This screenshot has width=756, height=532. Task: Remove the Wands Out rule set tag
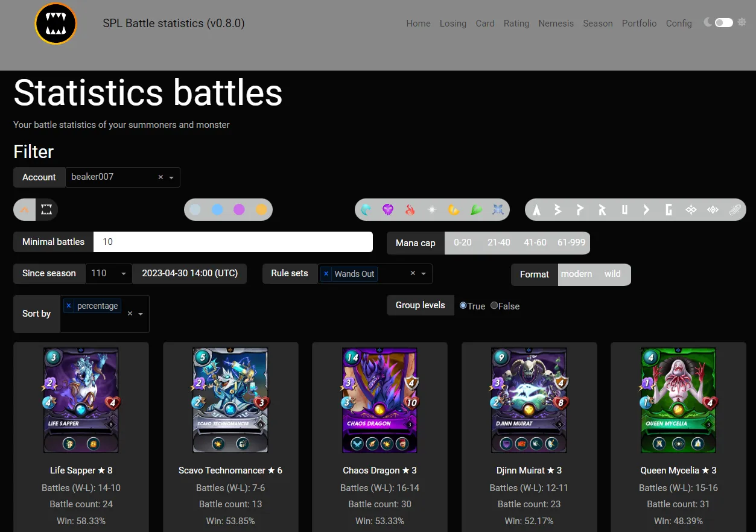(326, 274)
